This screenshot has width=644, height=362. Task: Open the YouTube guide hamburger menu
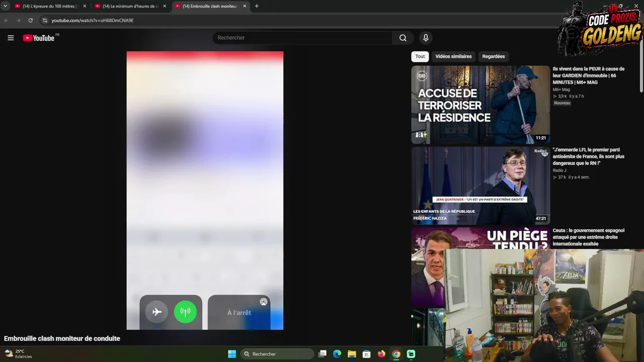(11, 38)
